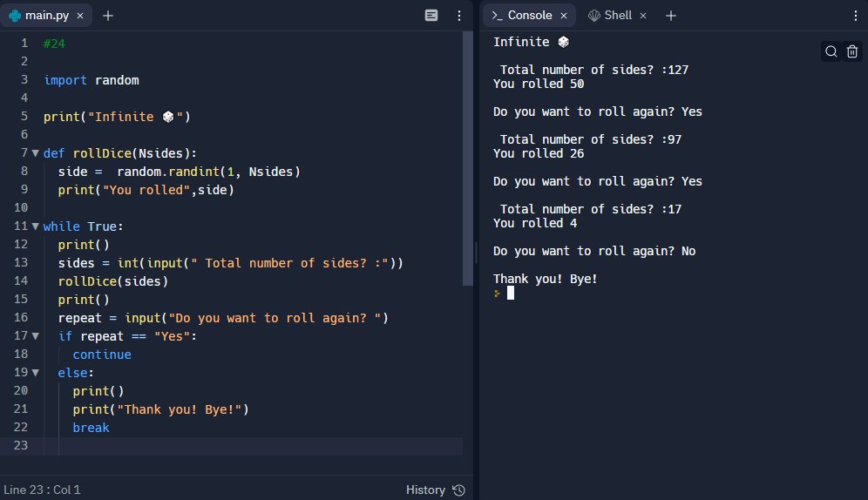Viewport: 868px width, 500px height.
Task: Click the console input prompt cursor
Action: pos(511,293)
